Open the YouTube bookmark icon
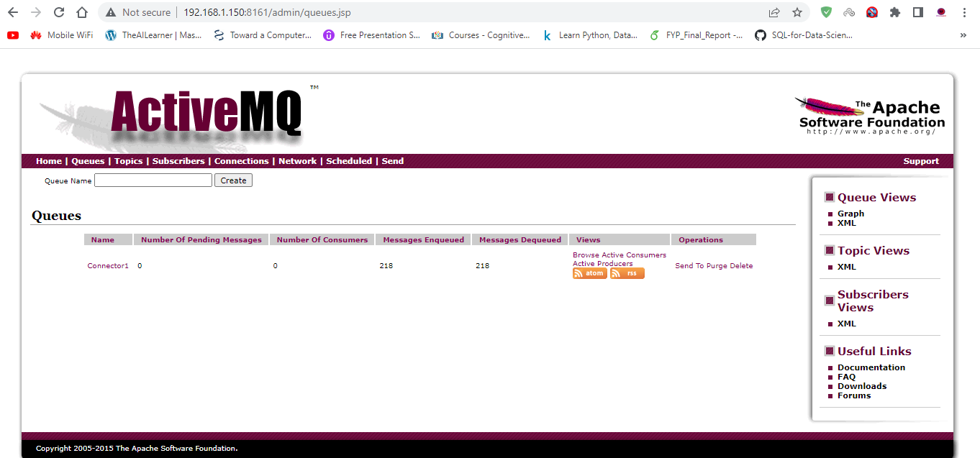Image resolution: width=980 pixels, height=458 pixels. point(12,35)
